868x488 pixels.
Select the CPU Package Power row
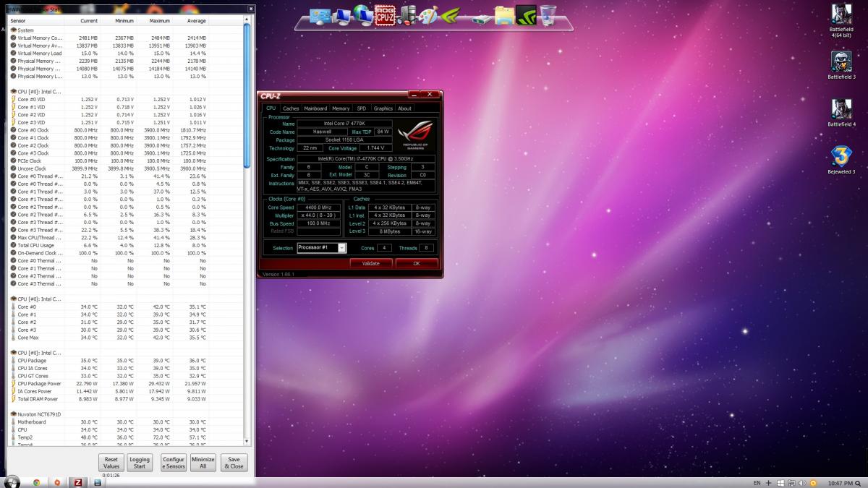[x=127, y=383]
